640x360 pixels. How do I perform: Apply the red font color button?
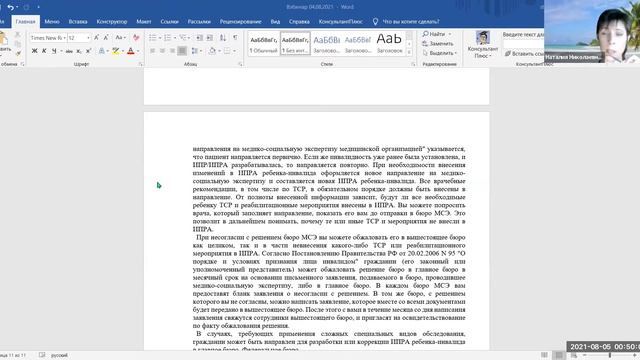pos(131,51)
